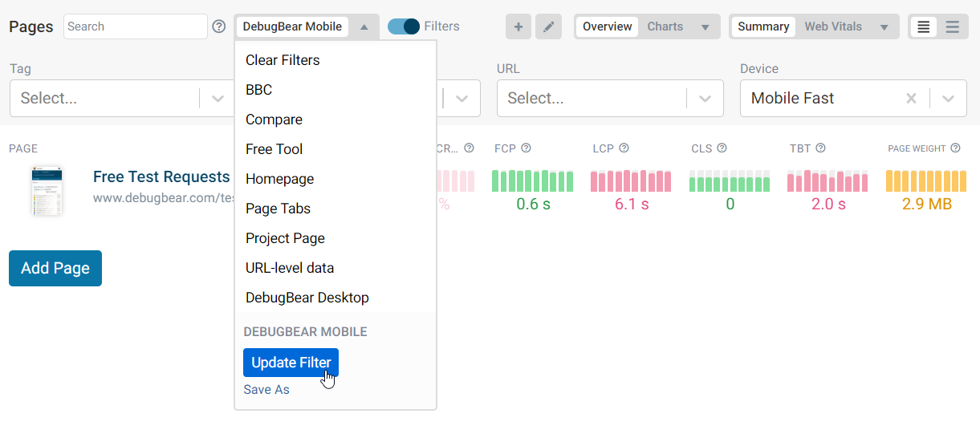
Task: Click the CLS 0 bar chart
Action: pos(730,180)
